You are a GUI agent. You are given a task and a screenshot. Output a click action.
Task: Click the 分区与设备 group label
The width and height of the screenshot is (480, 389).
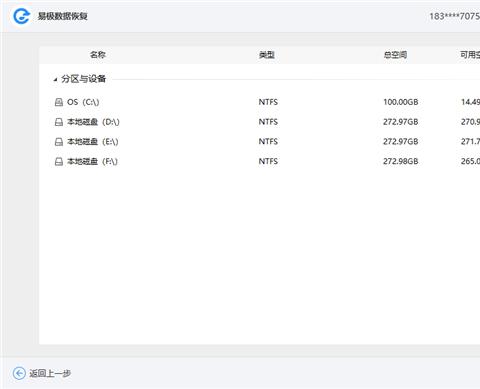coord(84,79)
